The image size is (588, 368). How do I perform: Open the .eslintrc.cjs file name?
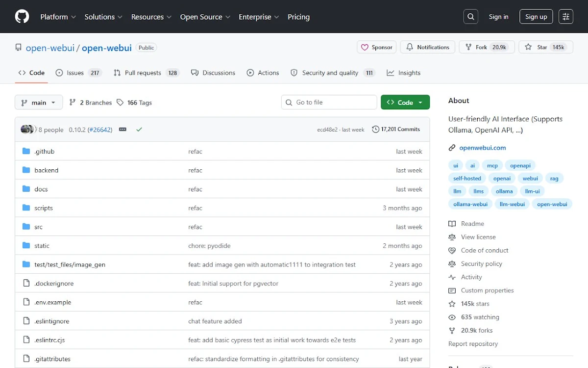click(49, 340)
